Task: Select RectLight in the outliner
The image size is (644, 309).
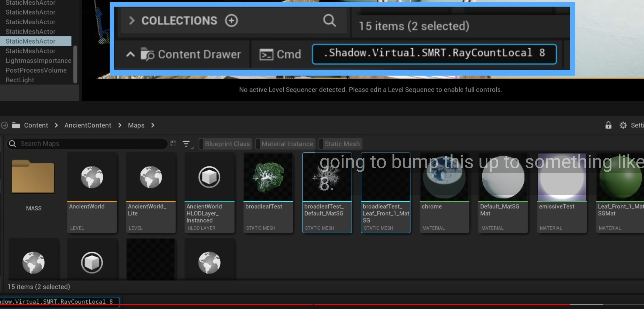Action: pos(20,80)
